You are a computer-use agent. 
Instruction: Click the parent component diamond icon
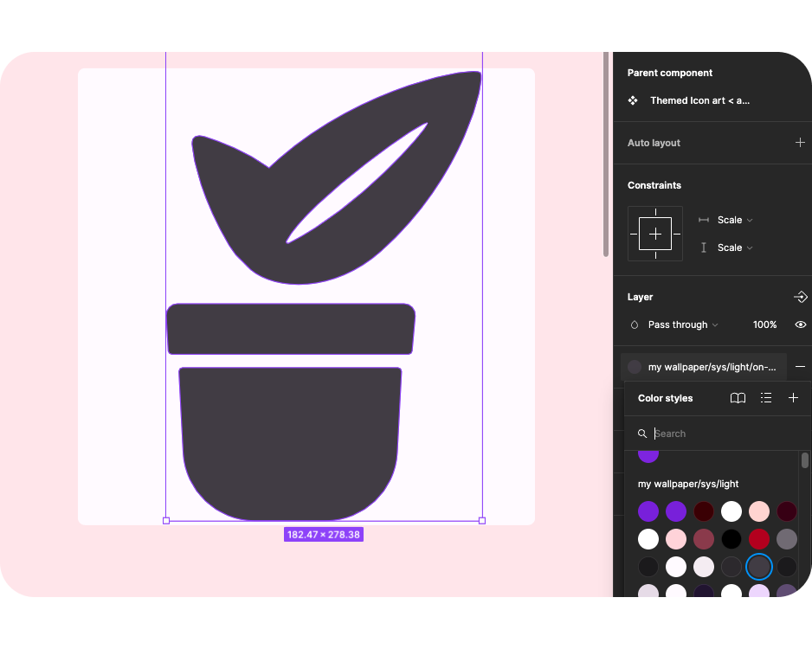633,100
